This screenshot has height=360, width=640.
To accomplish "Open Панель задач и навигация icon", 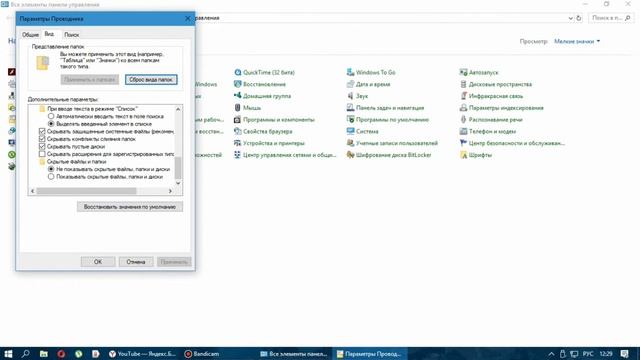I will point(350,108).
